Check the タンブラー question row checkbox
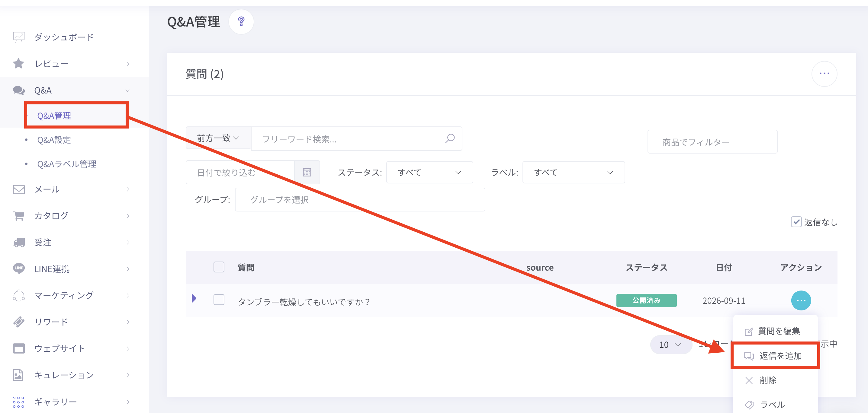 [x=219, y=300]
